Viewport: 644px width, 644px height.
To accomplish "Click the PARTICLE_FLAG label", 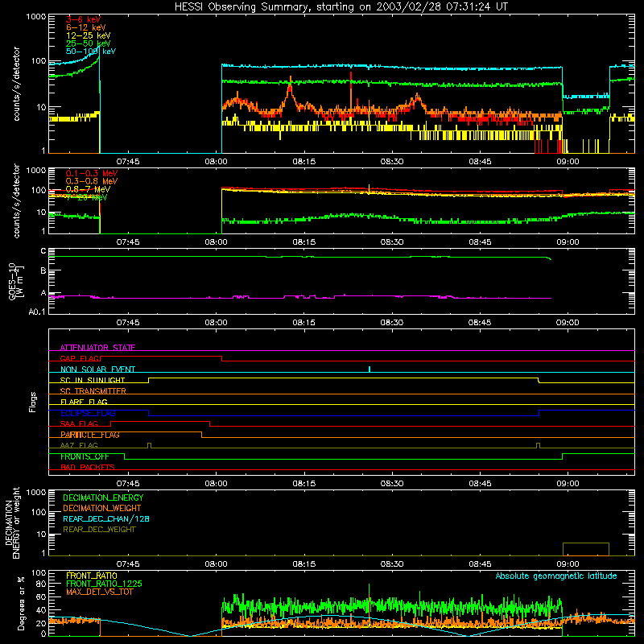I will coord(90,435).
